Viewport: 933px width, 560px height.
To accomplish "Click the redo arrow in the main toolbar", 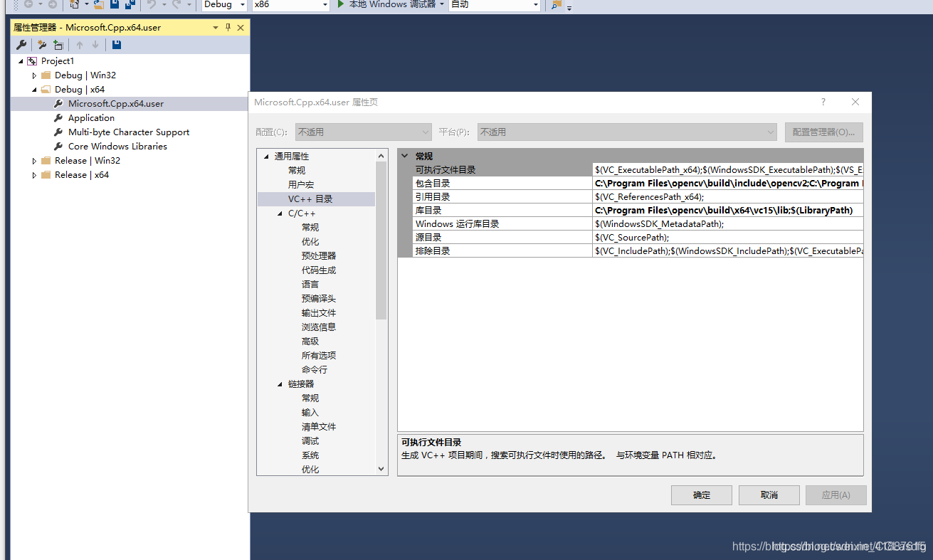I will click(x=176, y=4).
